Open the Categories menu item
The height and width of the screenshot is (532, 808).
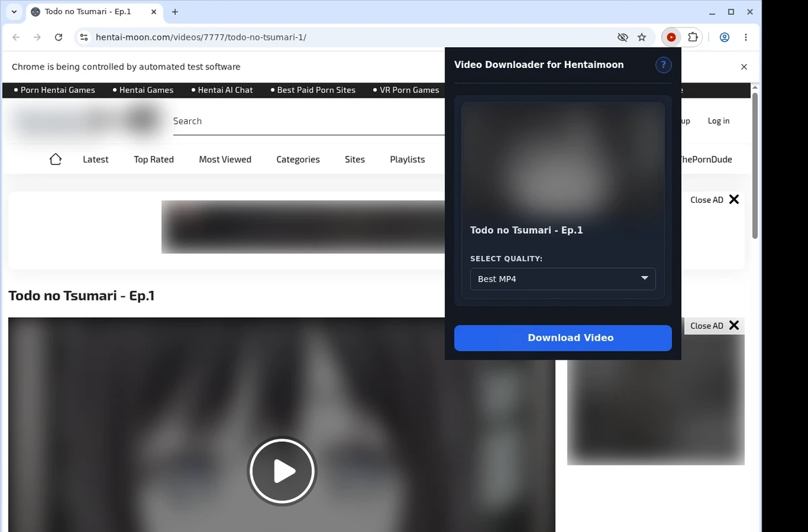point(298,160)
